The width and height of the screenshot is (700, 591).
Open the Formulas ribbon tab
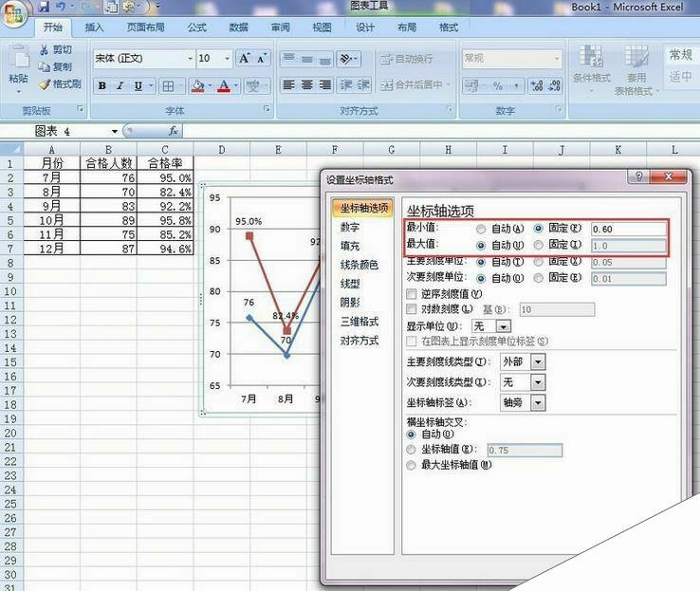point(197,28)
